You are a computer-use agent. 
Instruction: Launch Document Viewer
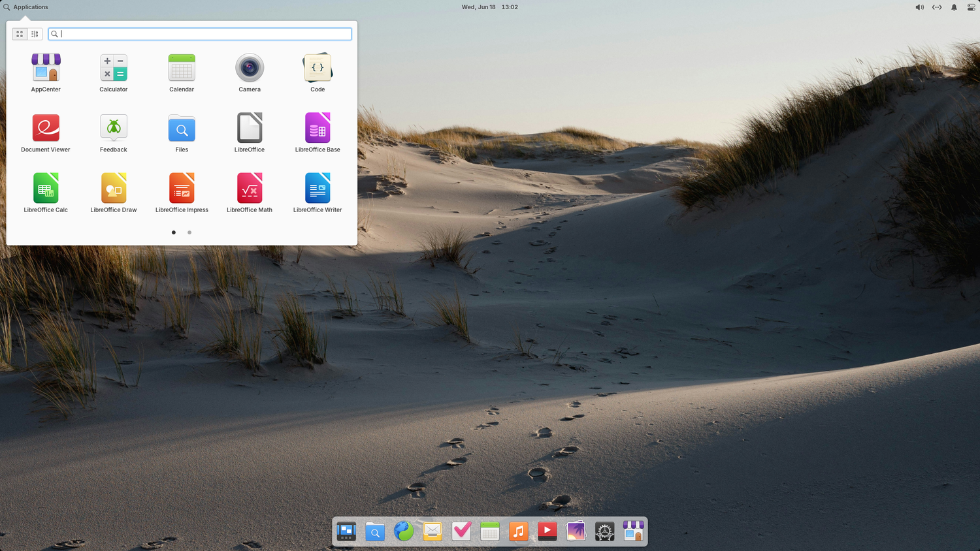[46, 133]
